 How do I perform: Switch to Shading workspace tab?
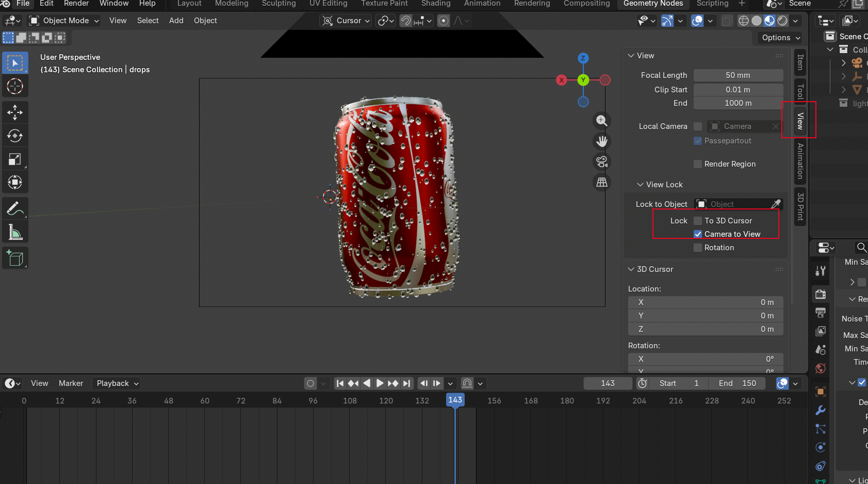[x=436, y=4]
